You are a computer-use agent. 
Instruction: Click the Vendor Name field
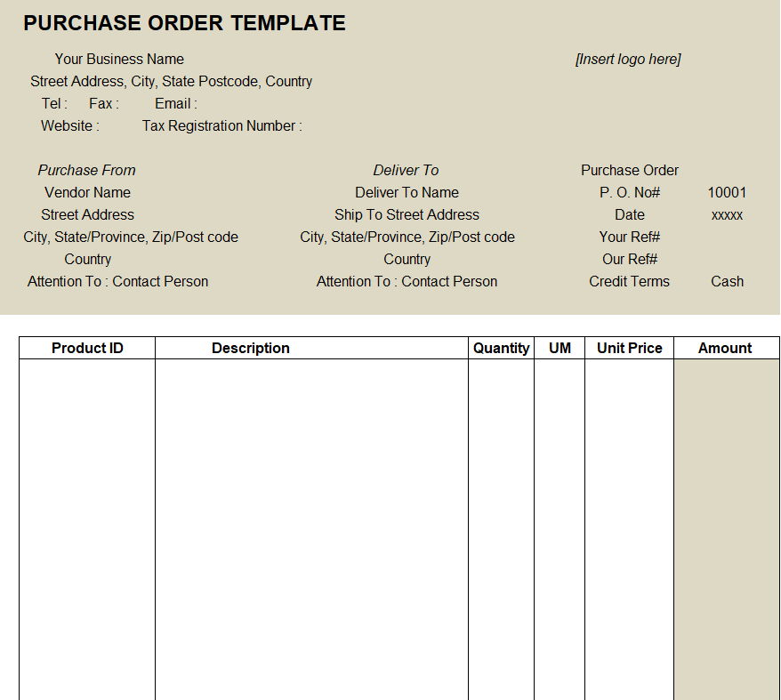tap(87, 192)
